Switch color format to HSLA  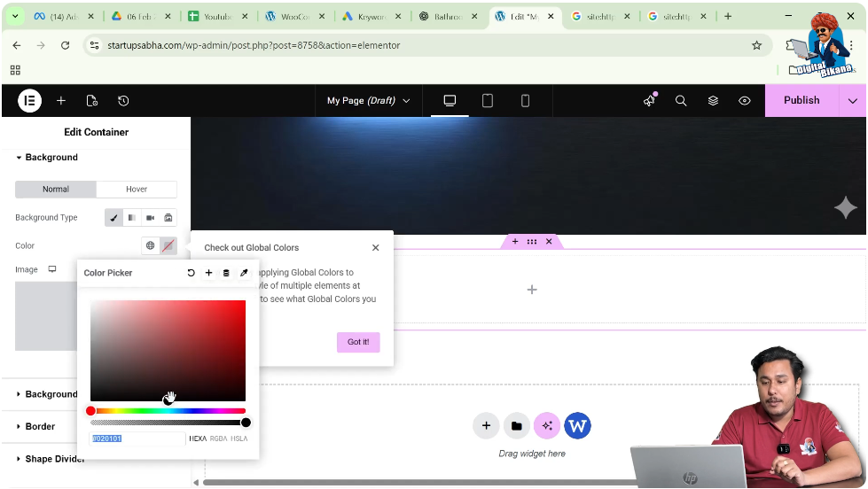(239, 439)
